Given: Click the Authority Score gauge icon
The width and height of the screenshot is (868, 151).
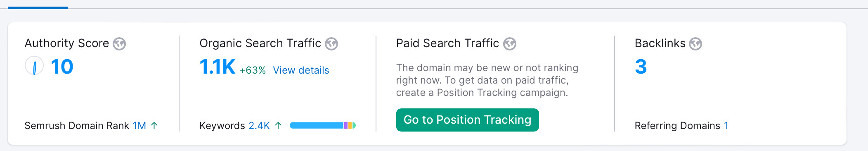Looking at the screenshot, I should click(x=34, y=66).
